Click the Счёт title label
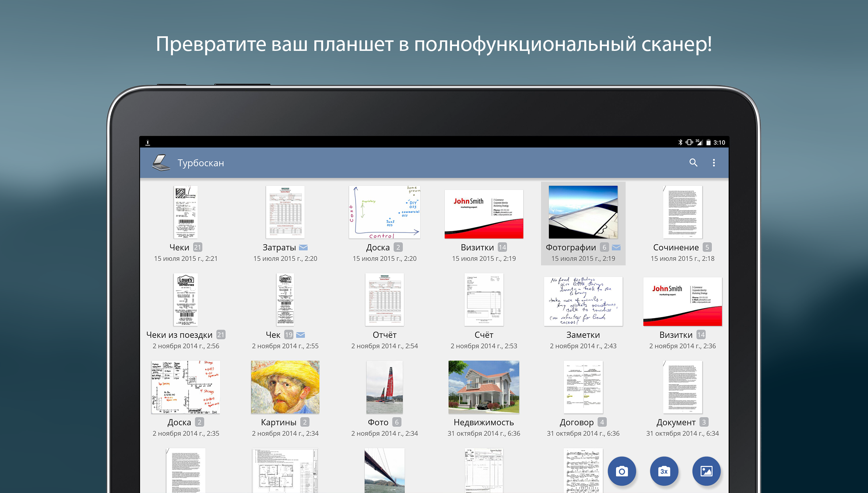This screenshot has width=868, height=493. coord(484,335)
